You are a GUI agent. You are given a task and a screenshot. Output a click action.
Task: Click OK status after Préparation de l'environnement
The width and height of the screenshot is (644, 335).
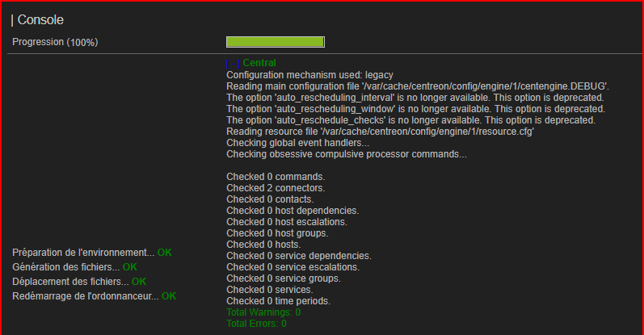pyautogui.click(x=164, y=253)
